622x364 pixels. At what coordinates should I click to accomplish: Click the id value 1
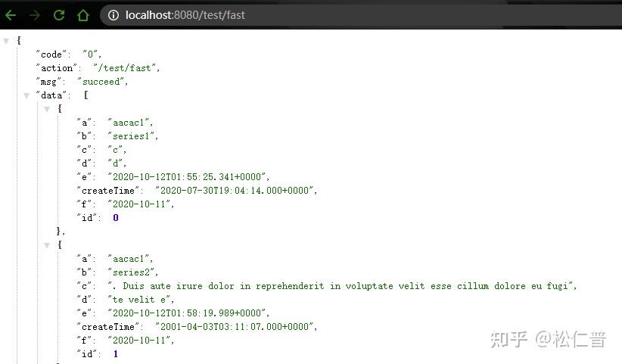coord(116,354)
